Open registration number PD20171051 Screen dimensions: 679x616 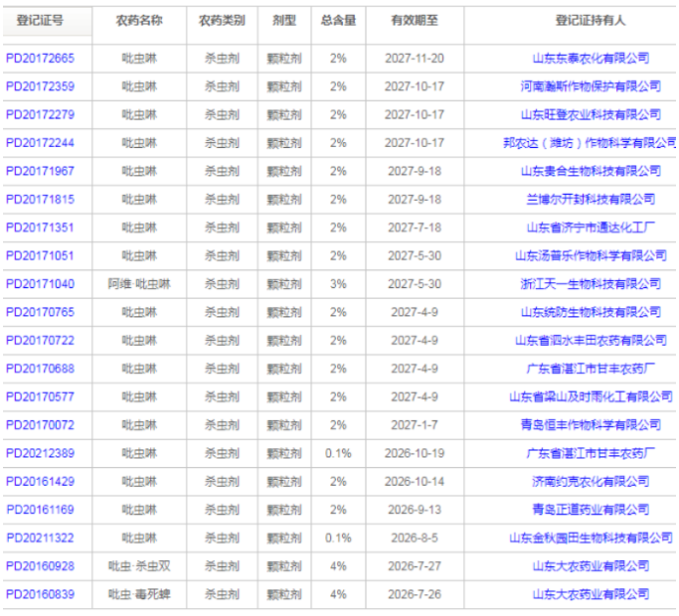(x=41, y=255)
